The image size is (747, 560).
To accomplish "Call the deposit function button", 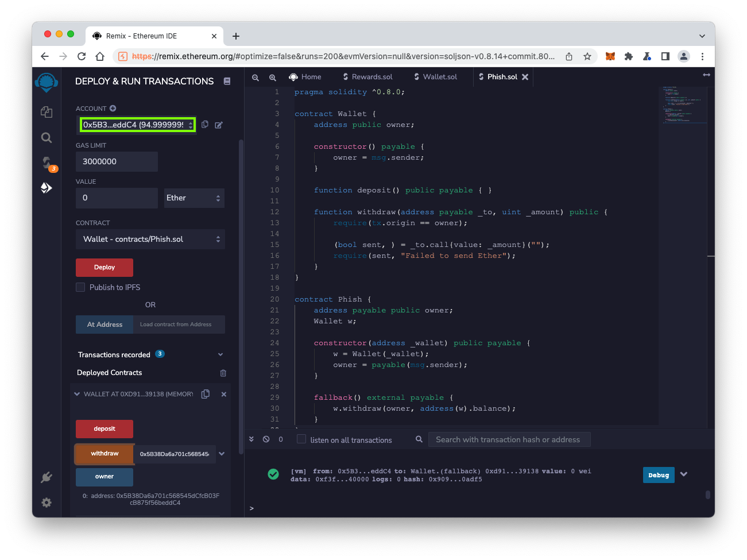I will pyautogui.click(x=104, y=429).
